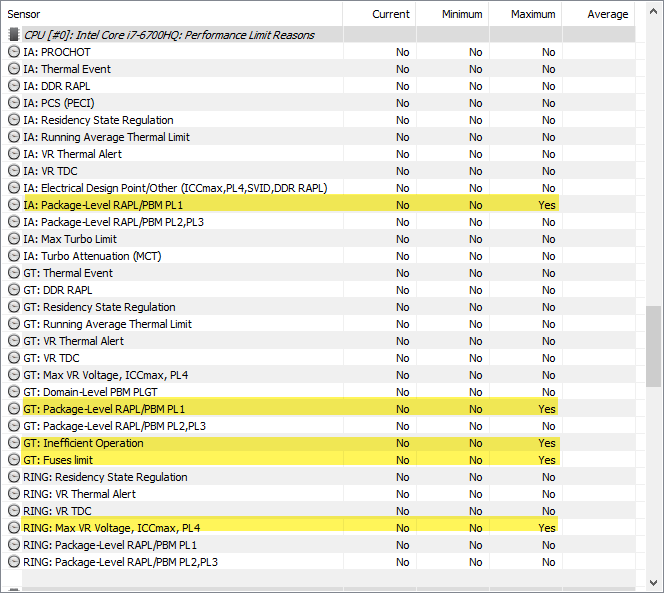The height and width of the screenshot is (593, 664).
Task: Click the scrollbar up arrow
Action: coord(653,12)
